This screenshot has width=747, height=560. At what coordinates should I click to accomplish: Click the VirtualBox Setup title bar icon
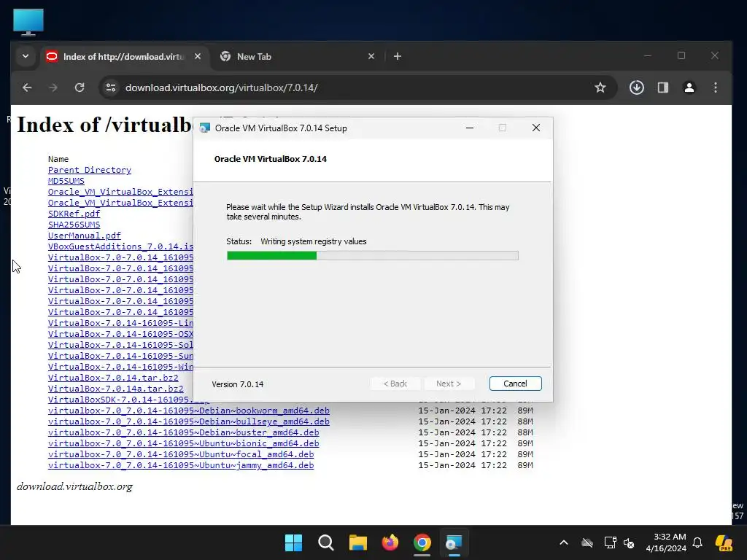pyautogui.click(x=205, y=128)
